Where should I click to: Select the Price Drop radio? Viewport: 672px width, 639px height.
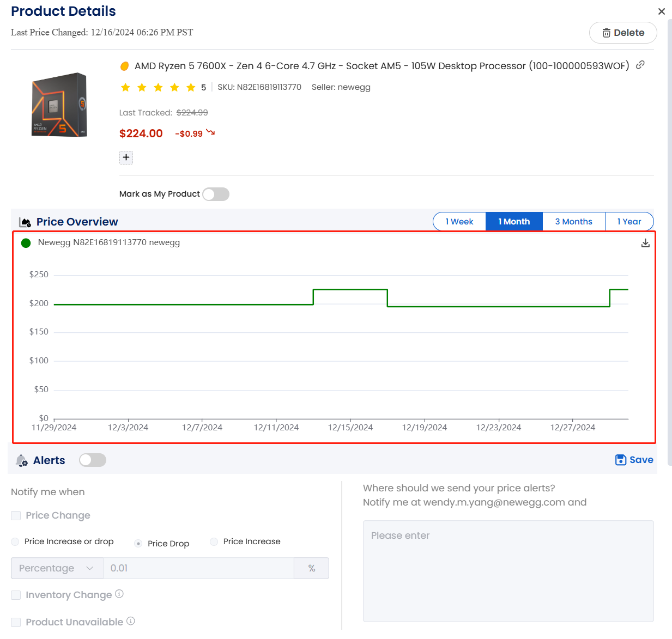pos(138,544)
